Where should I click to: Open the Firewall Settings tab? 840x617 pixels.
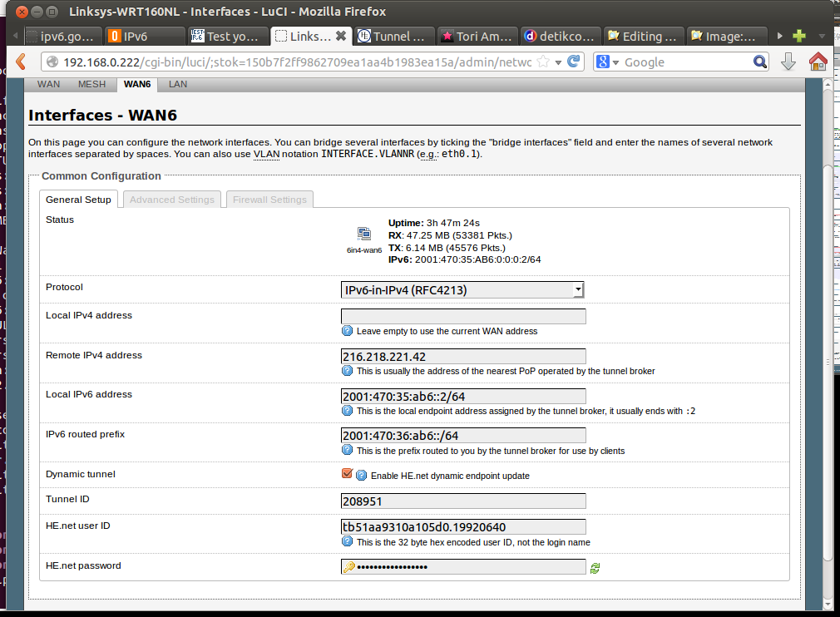click(269, 200)
